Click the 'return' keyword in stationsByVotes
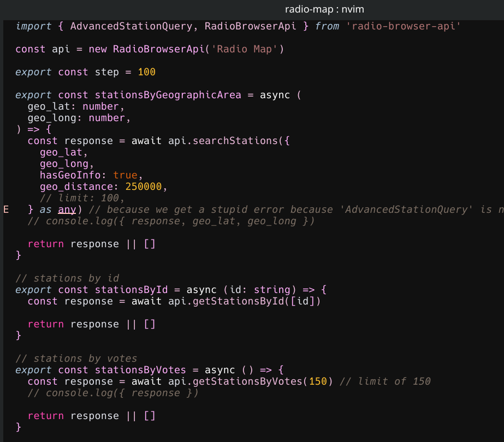The image size is (504, 442). pos(46,416)
